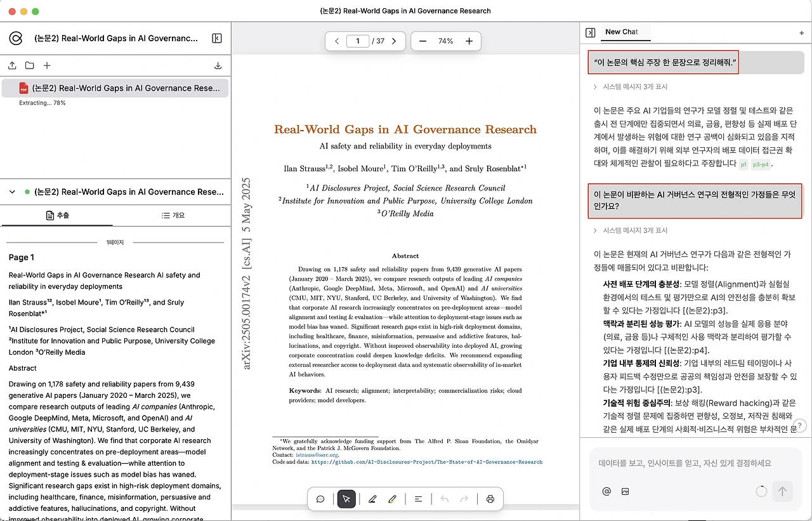
Task: Click the '기업 내부 통제의 신뢰성' bullet heading
Action: tap(641, 363)
